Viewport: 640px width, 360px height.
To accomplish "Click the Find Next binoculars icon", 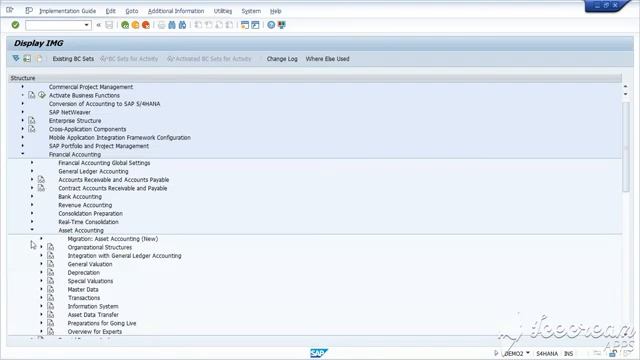I will click(x=182, y=25).
